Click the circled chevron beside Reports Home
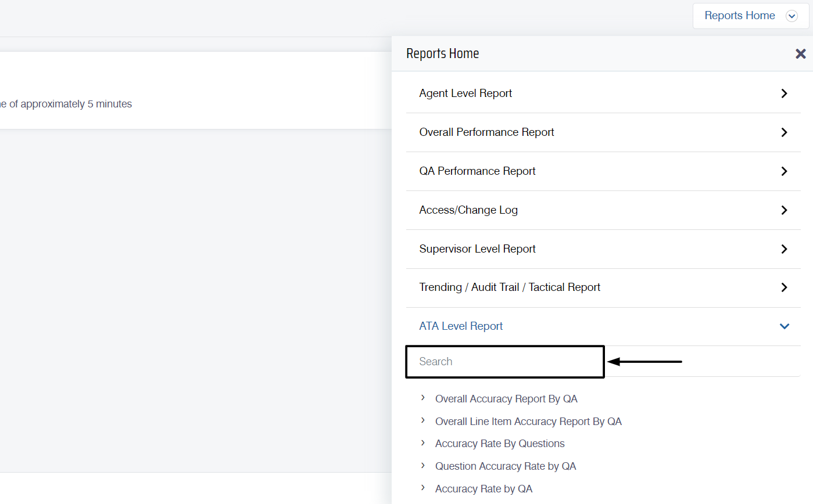The height and width of the screenshot is (504, 813). click(x=791, y=16)
